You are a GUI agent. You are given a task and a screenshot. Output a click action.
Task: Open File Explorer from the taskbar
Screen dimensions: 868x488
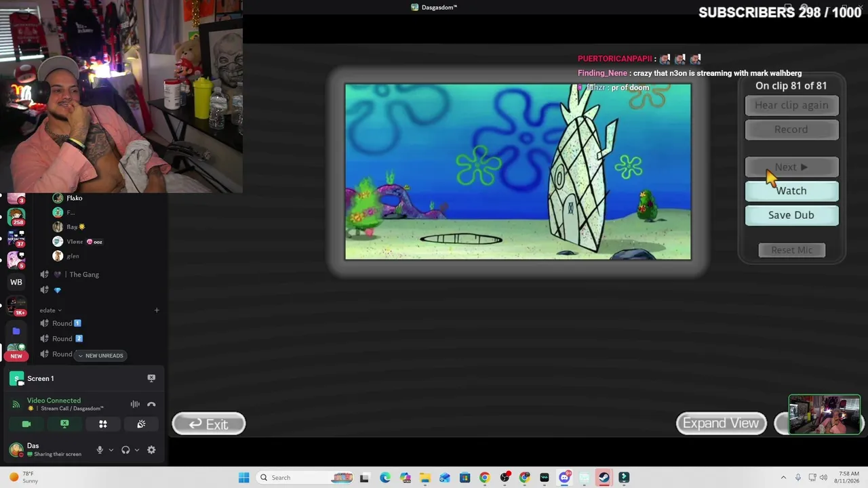point(425,477)
